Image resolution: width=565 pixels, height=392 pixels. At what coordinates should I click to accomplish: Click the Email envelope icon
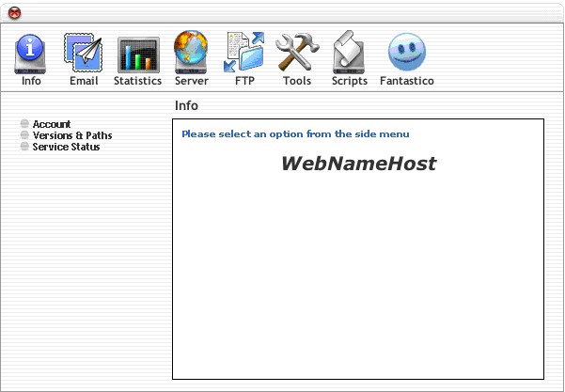pos(83,54)
